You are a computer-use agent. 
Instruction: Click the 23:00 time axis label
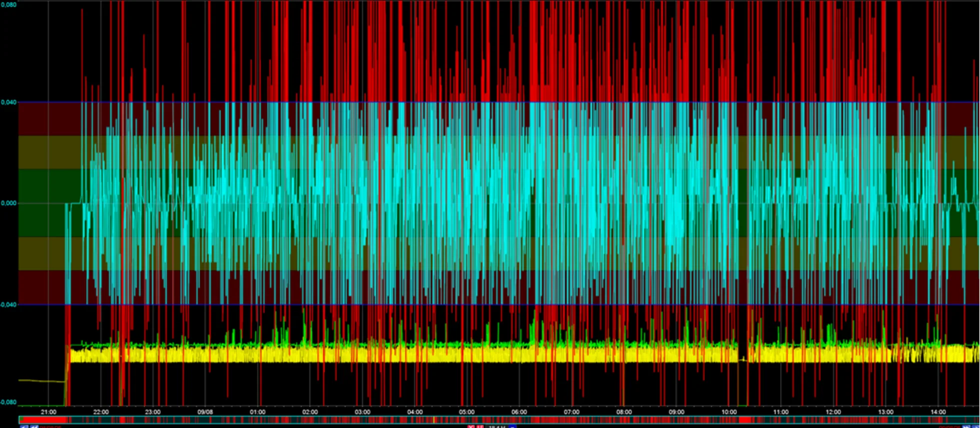(153, 412)
